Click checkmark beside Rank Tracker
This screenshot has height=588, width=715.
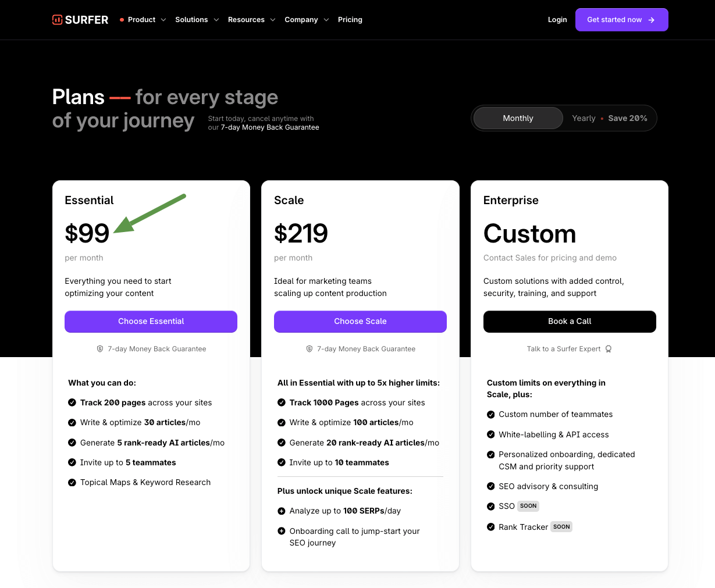[x=491, y=527]
